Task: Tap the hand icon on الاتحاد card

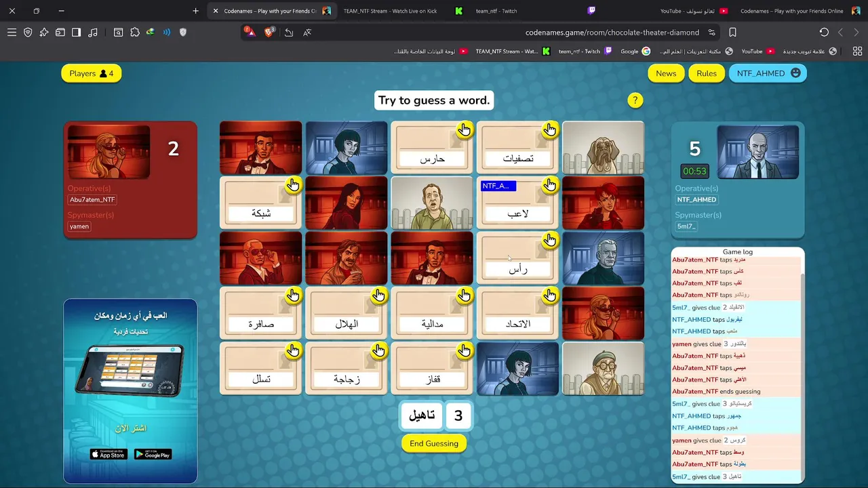Action: point(550,296)
